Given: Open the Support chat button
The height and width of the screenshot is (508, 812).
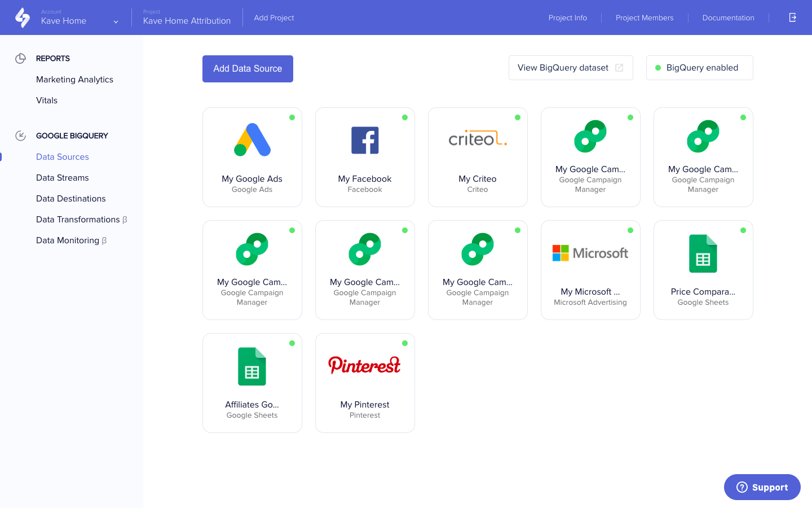Looking at the screenshot, I should [762, 487].
